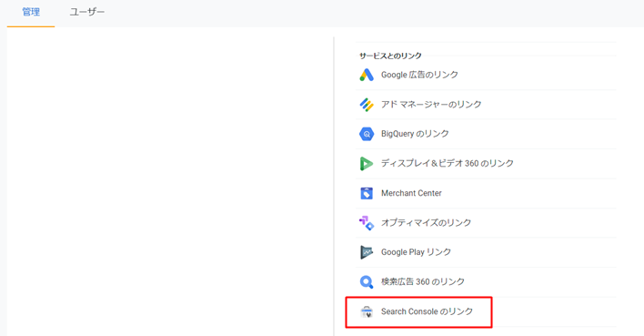Open the ユーザー tab
This screenshot has height=336, width=644.
click(87, 13)
